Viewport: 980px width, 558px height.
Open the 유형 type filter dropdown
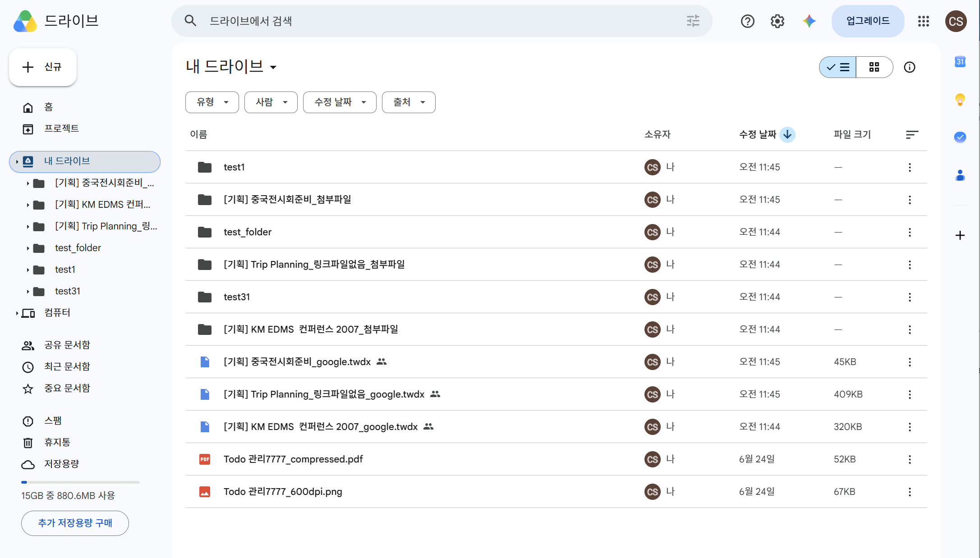tap(212, 102)
